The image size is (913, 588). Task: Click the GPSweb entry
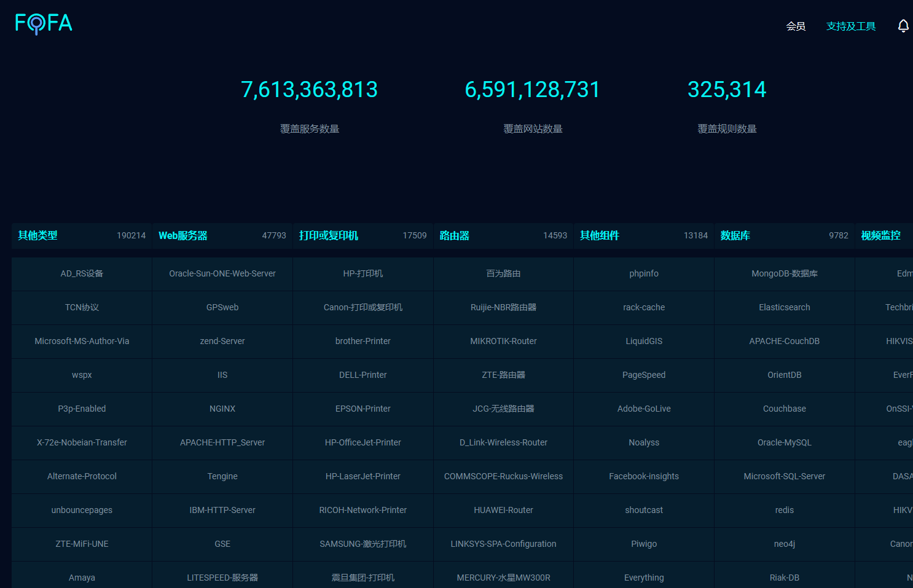(x=222, y=307)
